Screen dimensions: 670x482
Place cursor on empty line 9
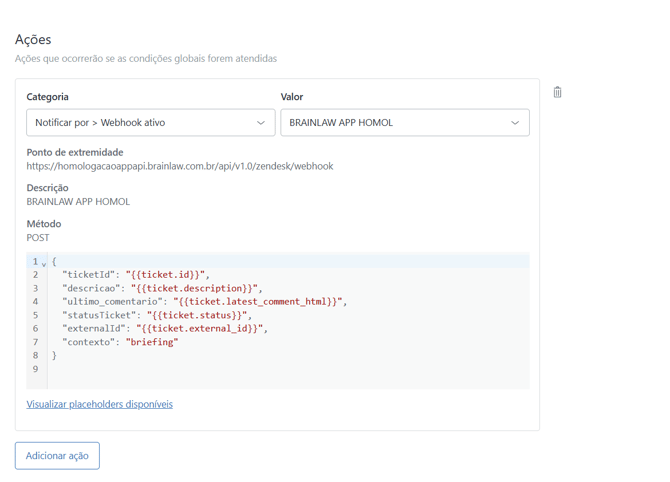point(200,369)
